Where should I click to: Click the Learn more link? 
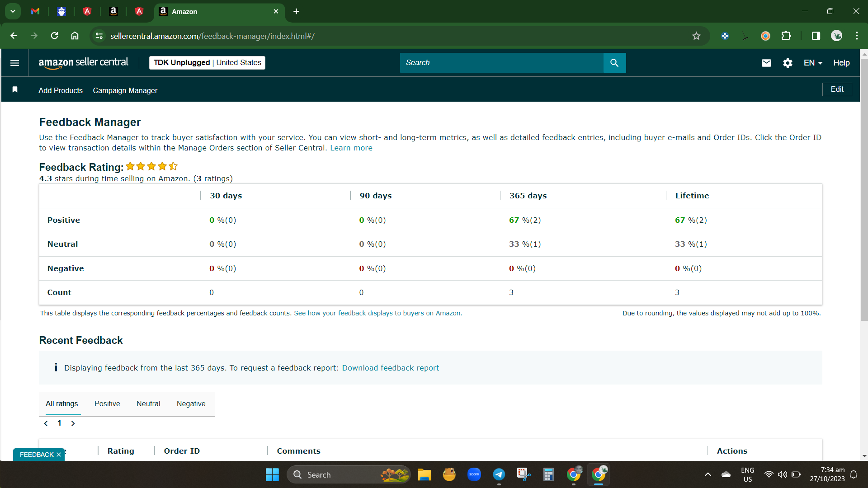click(x=351, y=148)
